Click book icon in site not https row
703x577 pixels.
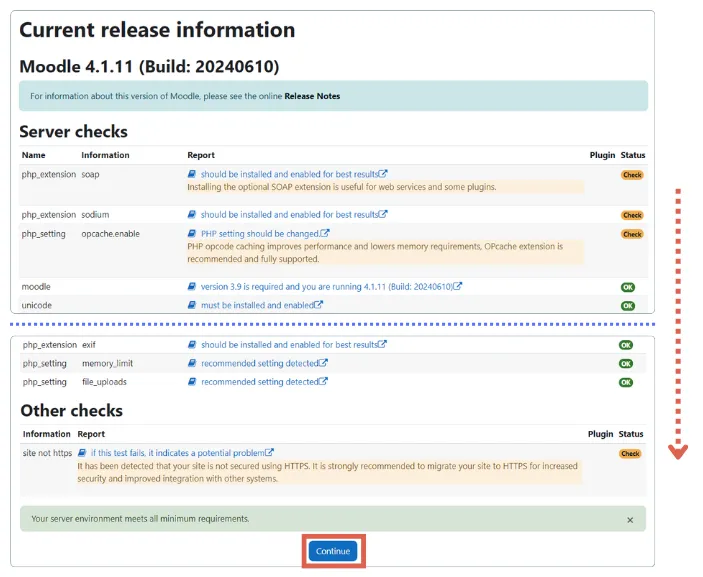click(x=82, y=452)
